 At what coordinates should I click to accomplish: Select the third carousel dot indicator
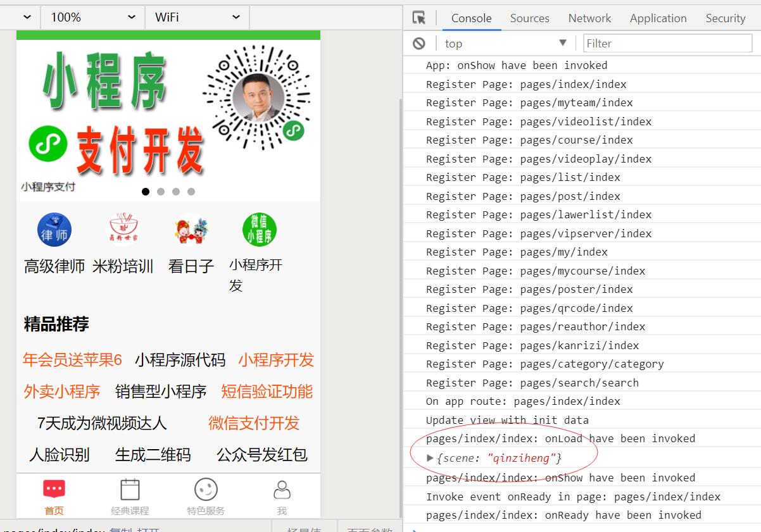click(176, 191)
